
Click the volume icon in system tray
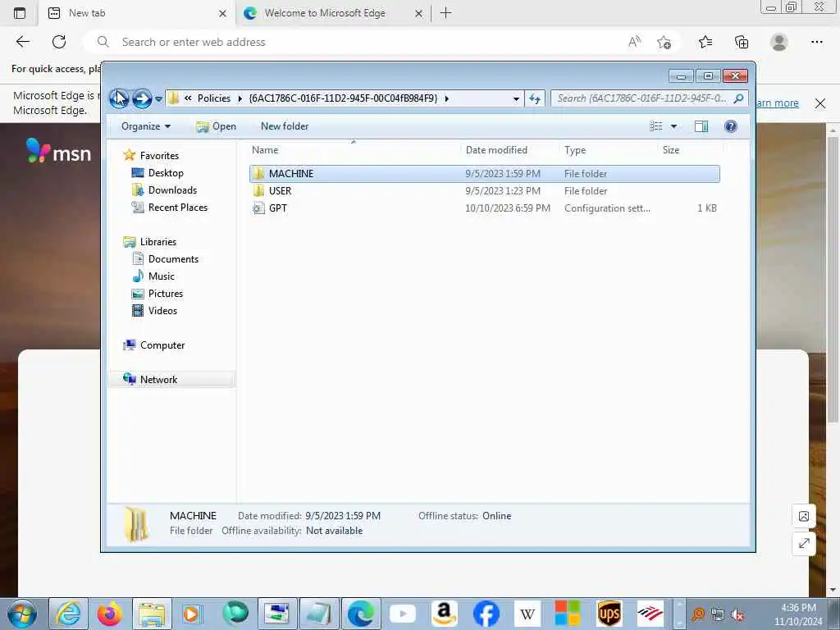(x=737, y=615)
